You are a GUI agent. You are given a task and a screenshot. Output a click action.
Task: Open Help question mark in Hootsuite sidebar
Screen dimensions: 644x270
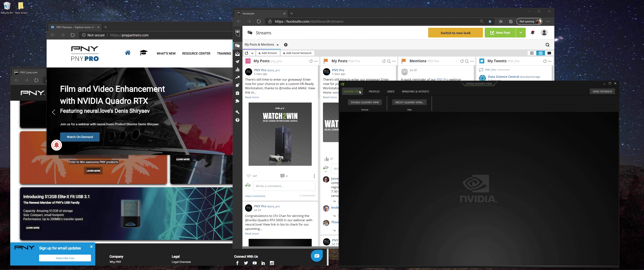pyautogui.click(x=238, y=120)
